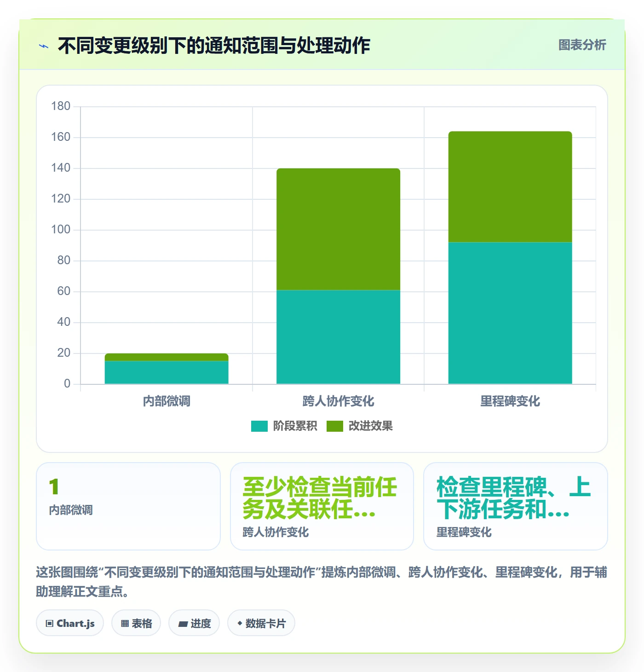Click the teal segment of 内部微调 bar
This screenshot has height=672, width=644.
[167, 372]
